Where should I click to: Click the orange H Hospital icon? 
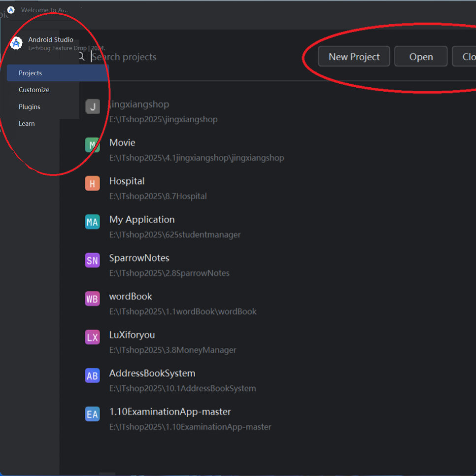(92, 183)
